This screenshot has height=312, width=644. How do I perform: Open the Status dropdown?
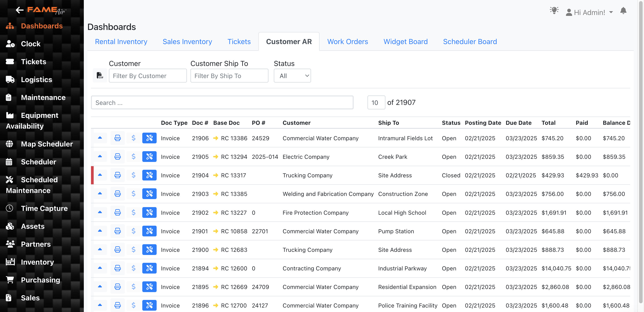pyautogui.click(x=292, y=76)
